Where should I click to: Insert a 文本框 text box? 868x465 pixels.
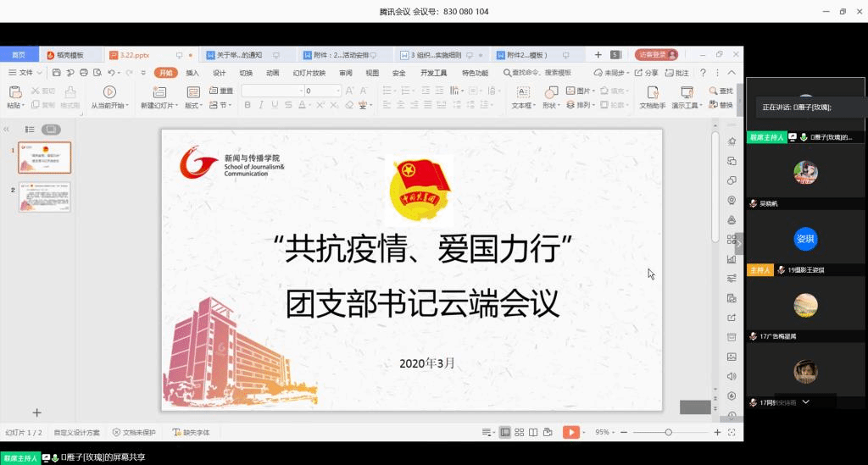[523, 91]
